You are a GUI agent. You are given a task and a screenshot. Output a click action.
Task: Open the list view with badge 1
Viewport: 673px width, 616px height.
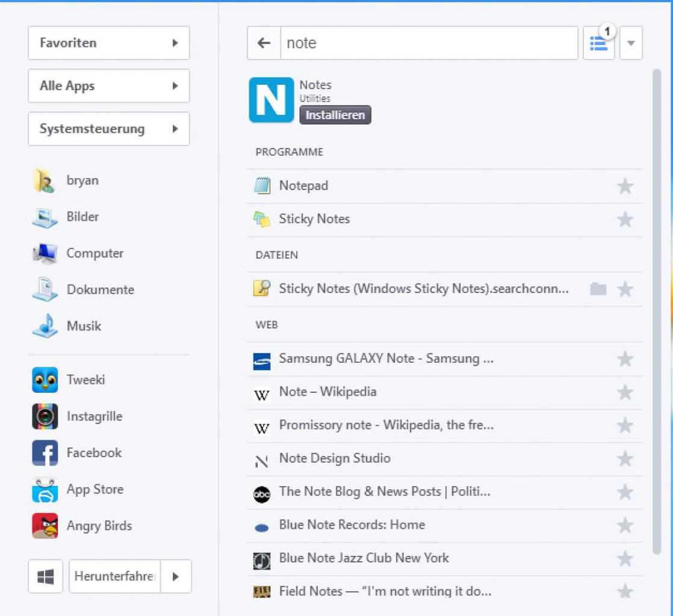coord(599,43)
